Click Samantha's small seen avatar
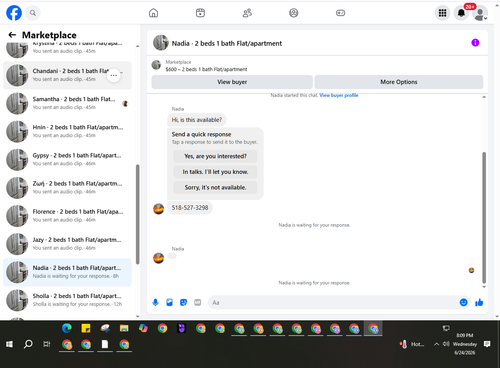This screenshot has width=500, height=368. 125,104
